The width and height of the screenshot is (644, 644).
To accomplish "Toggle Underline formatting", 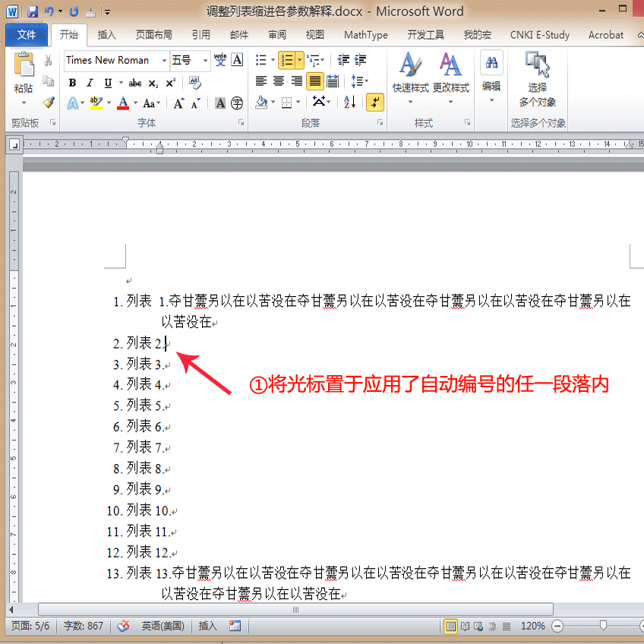I will (x=108, y=83).
